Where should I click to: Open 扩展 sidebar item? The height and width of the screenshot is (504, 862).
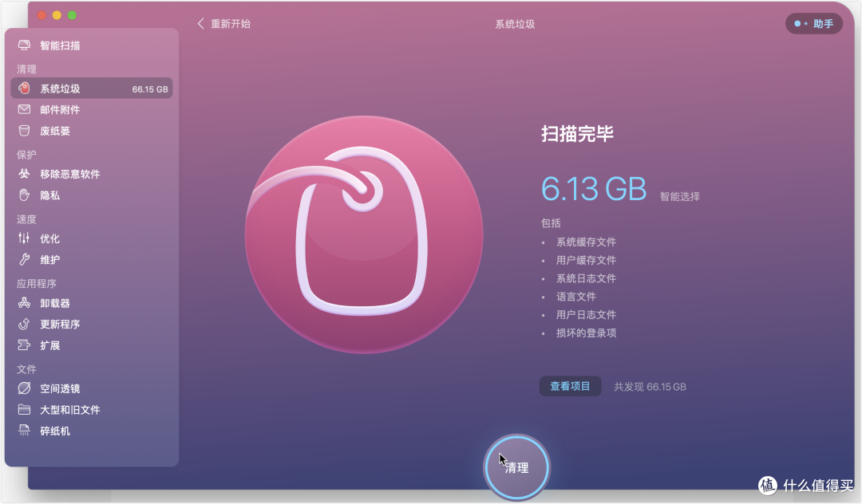pos(91,345)
